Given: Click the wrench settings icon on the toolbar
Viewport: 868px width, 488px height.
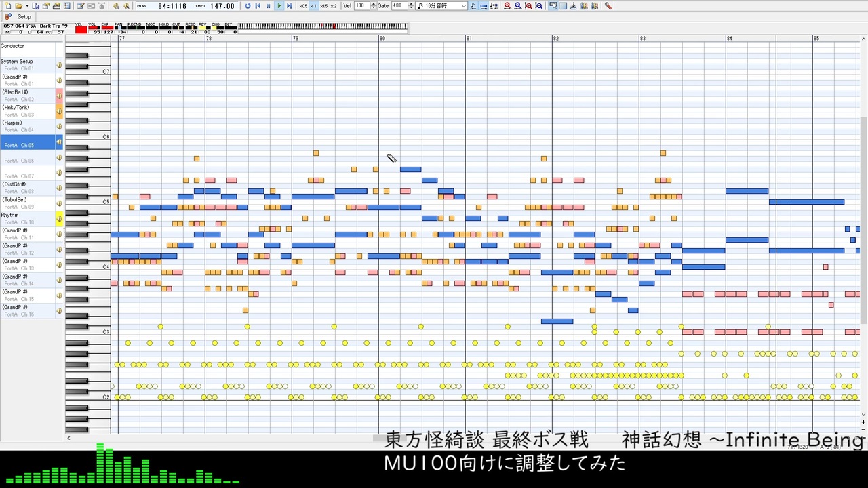Looking at the screenshot, I should [608, 5].
